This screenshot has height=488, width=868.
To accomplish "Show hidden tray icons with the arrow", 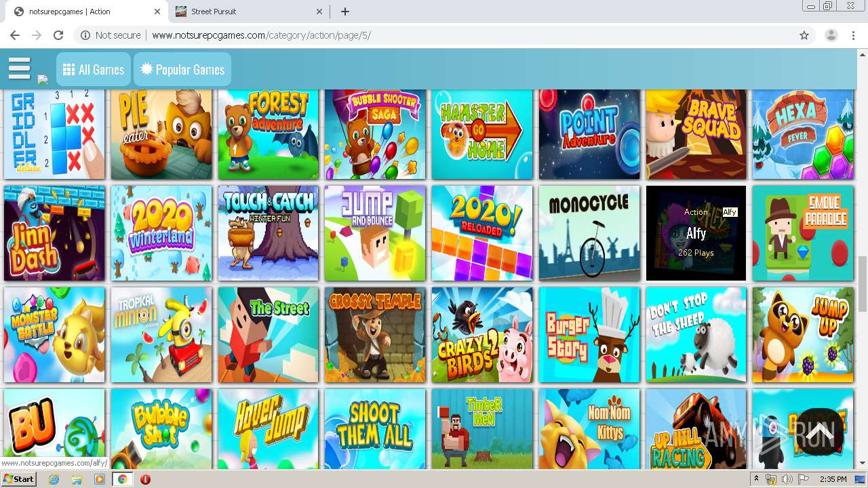I will 756,479.
